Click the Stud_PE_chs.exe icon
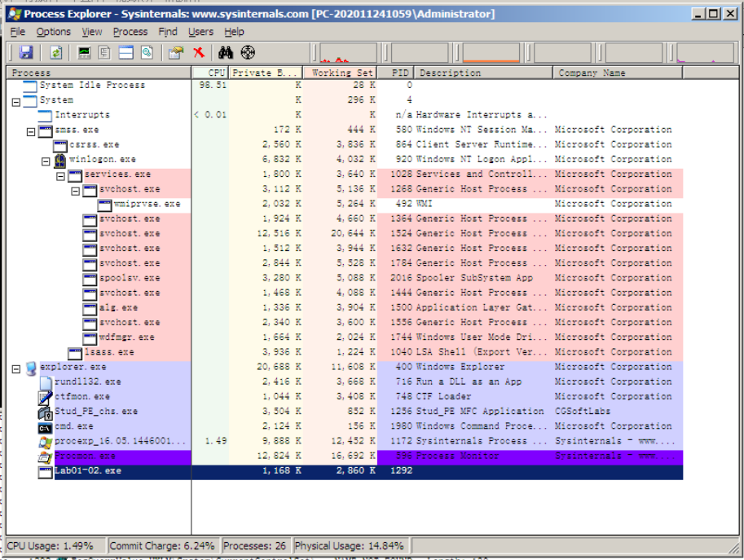Image resolution: width=744 pixels, height=560 pixels. click(45, 412)
